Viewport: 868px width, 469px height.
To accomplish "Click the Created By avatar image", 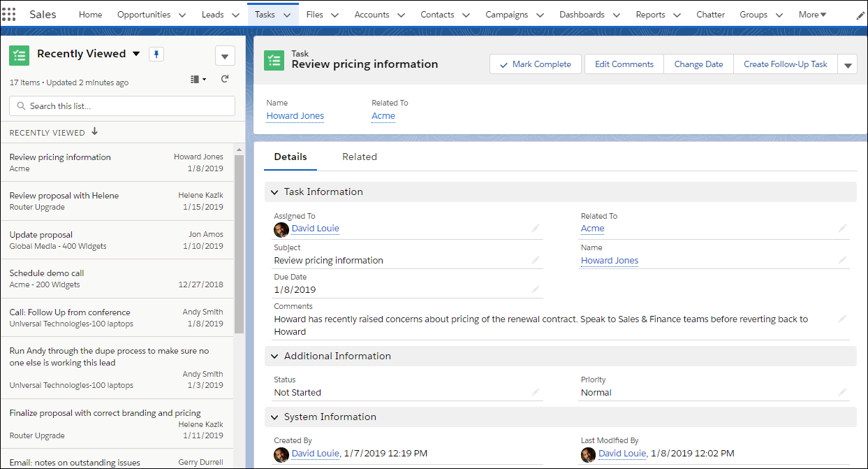I will pyautogui.click(x=281, y=454).
